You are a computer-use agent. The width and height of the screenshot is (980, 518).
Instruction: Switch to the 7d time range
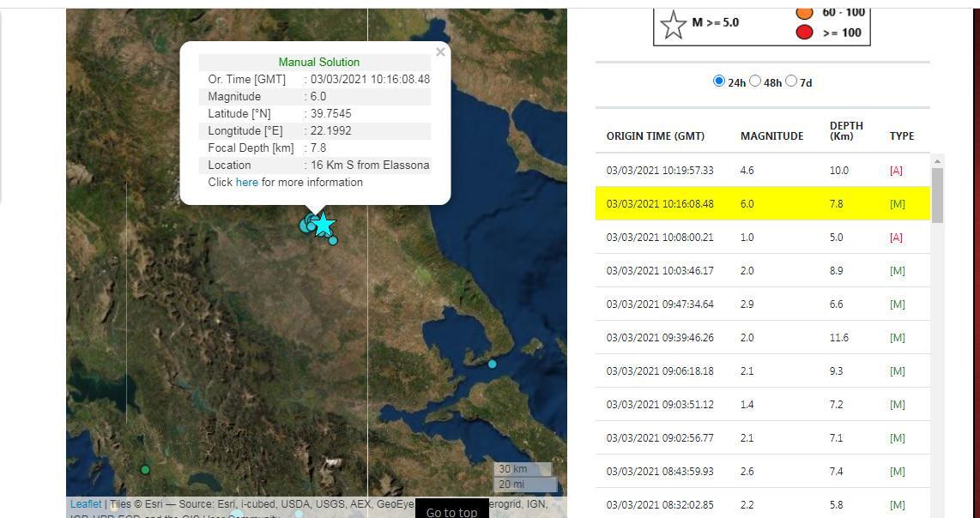point(791,81)
